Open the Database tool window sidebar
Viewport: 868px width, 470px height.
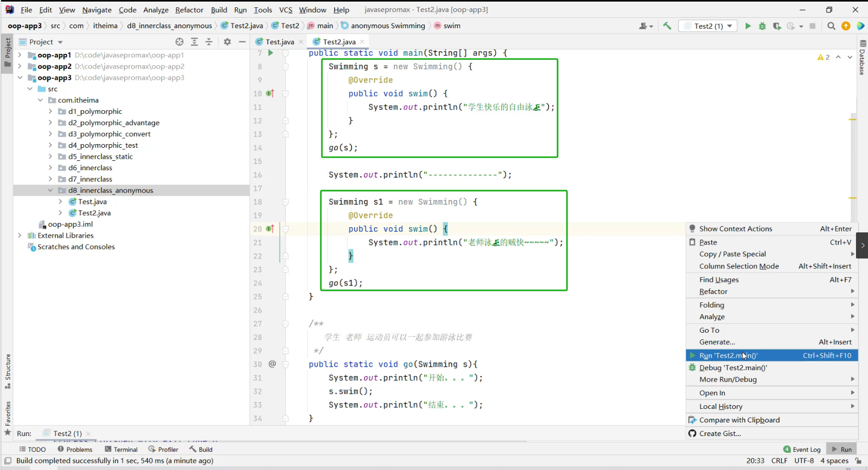click(x=862, y=57)
